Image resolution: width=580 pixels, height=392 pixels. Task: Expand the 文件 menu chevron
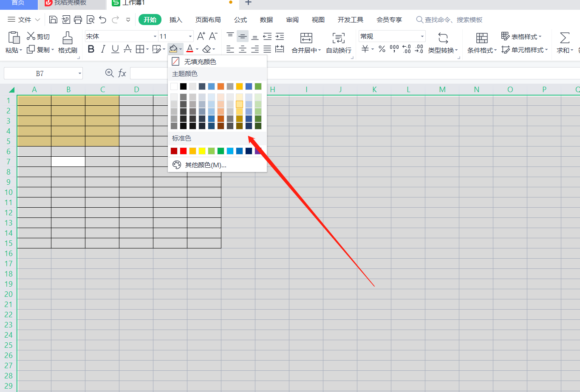click(37, 20)
